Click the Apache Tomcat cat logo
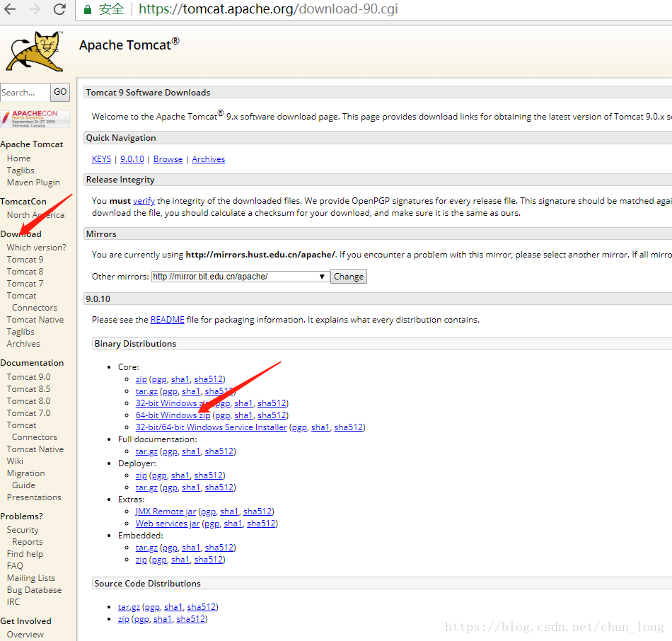Screen dimensions: 672x641 tap(34, 51)
